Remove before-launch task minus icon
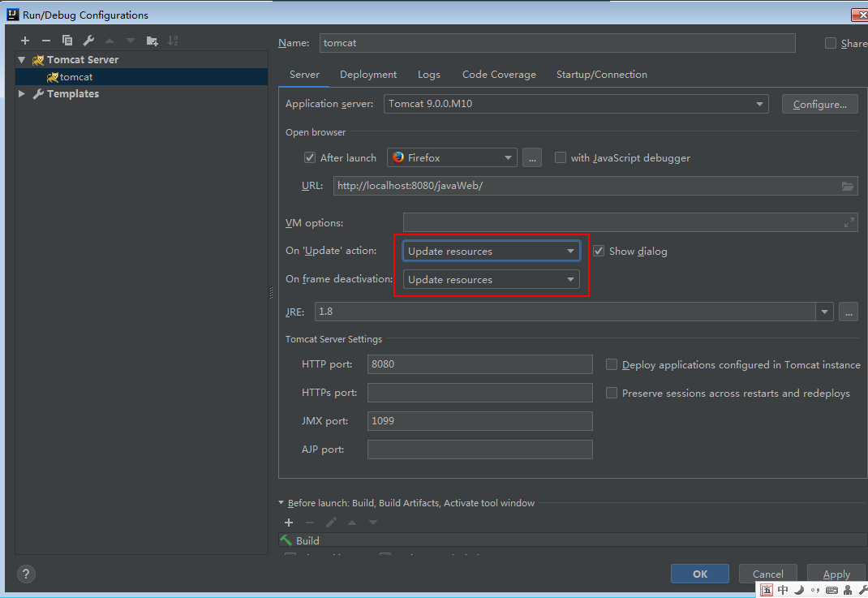Viewport: 868px width, 598px height. click(x=309, y=523)
